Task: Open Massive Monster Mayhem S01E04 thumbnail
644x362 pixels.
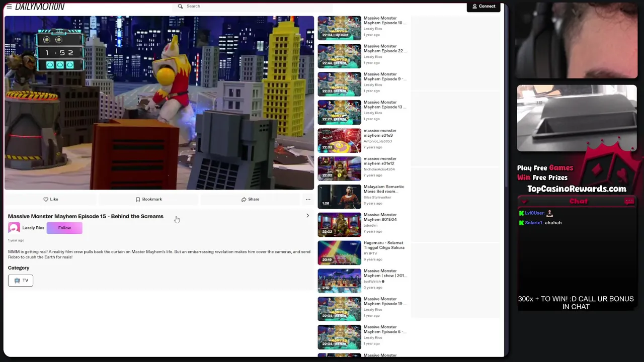Action: (x=339, y=225)
